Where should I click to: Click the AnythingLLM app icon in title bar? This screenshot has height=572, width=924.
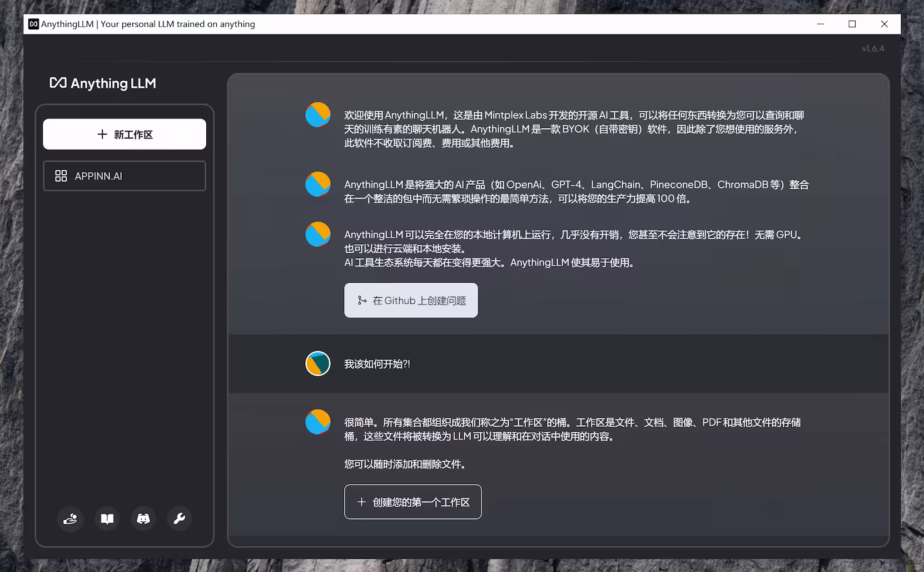point(33,24)
